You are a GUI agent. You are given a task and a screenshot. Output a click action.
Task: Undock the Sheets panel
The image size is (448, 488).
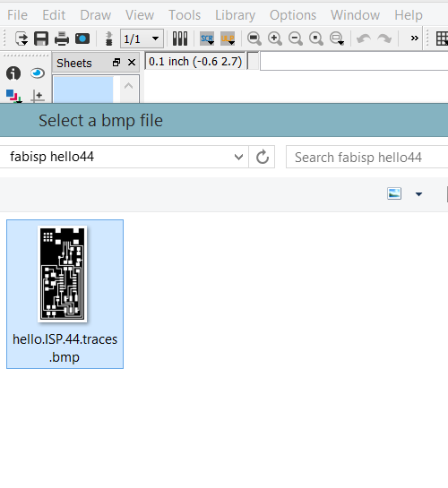[x=116, y=63]
